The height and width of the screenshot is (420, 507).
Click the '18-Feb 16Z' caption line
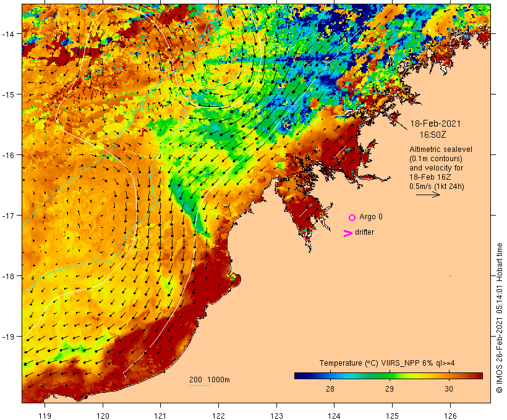[x=430, y=177]
